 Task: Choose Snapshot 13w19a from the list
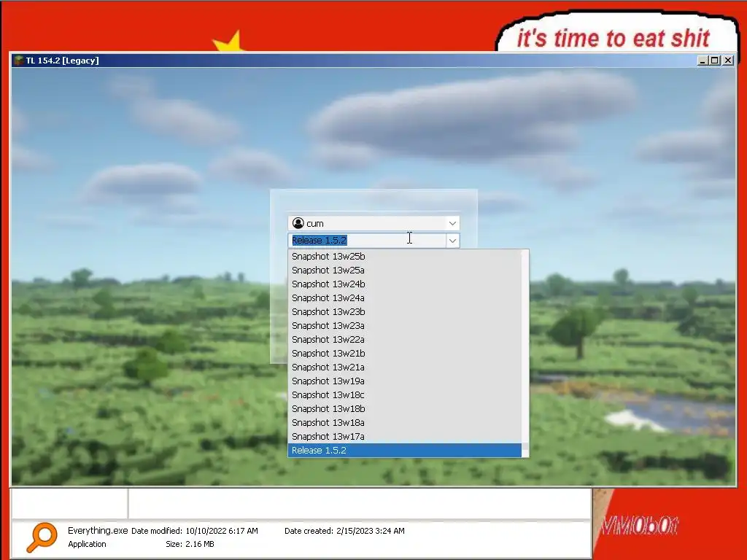click(404, 381)
